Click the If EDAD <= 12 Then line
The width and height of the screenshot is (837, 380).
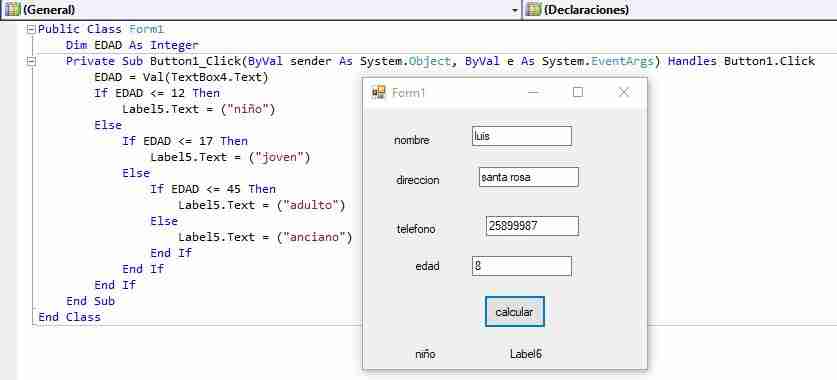(x=157, y=93)
